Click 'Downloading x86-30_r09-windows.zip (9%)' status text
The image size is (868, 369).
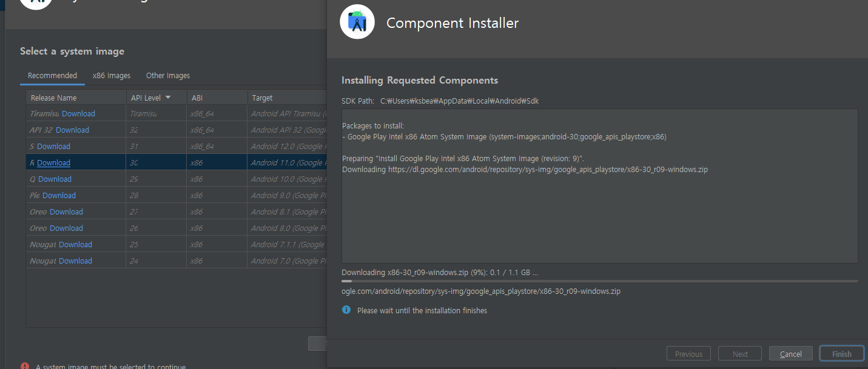(440, 273)
